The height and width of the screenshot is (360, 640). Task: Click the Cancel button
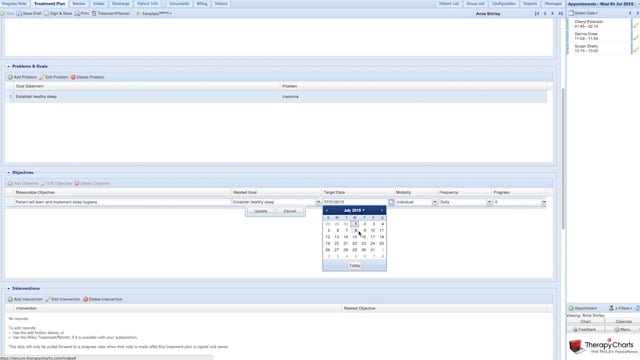[x=290, y=211]
